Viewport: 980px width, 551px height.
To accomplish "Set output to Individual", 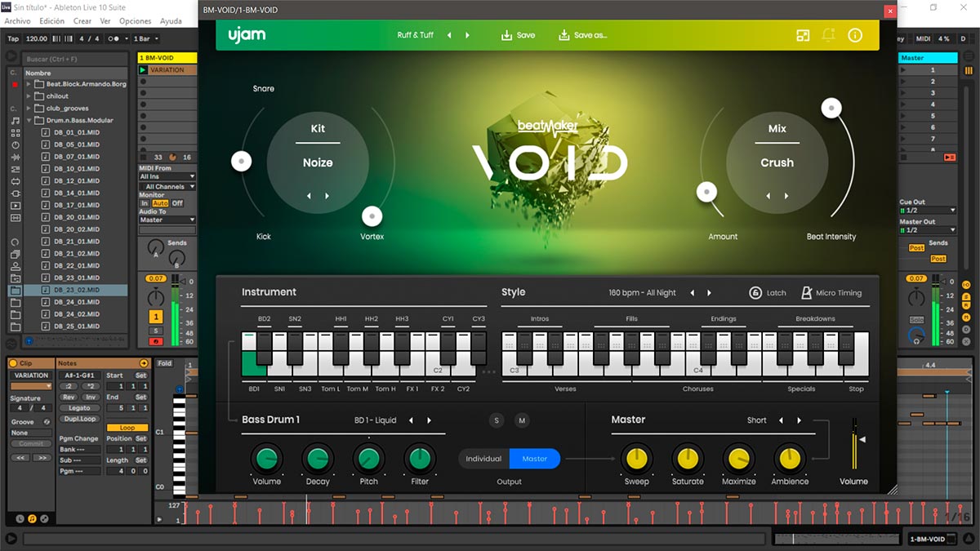I will coord(483,459).
